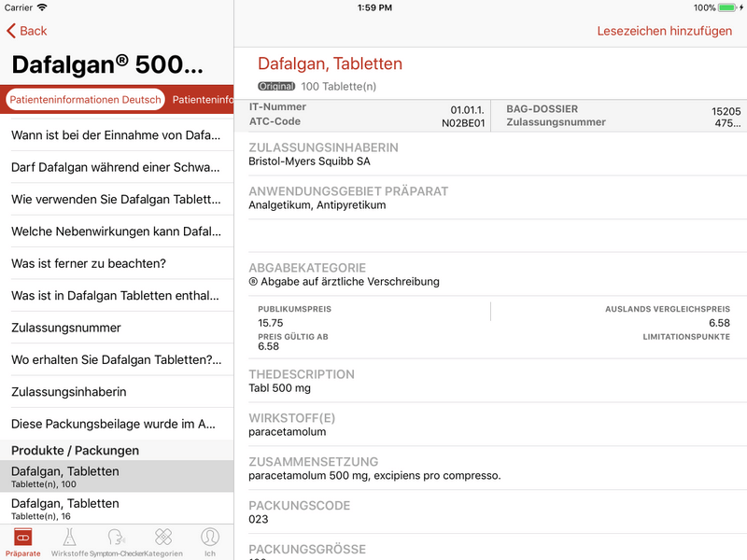Open the Präparate tab icon
The height and width of the screenshot is (560, 747).
click(22, 538)
